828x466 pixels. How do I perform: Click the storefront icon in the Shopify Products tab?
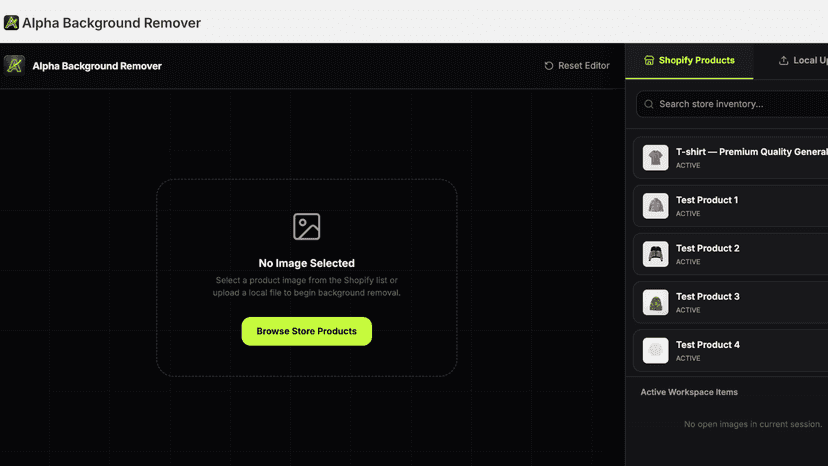coord(649,60)
